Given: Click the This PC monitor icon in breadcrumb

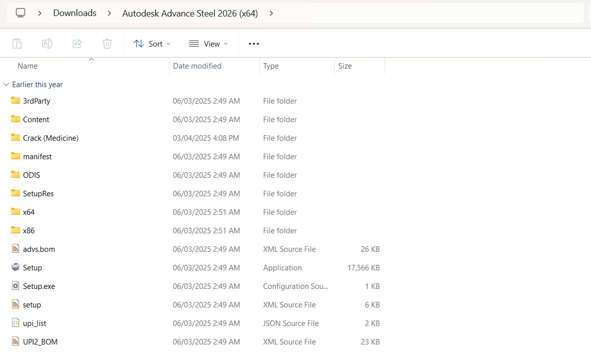Looking at the screenshot, I should click(x=21, y=13).
